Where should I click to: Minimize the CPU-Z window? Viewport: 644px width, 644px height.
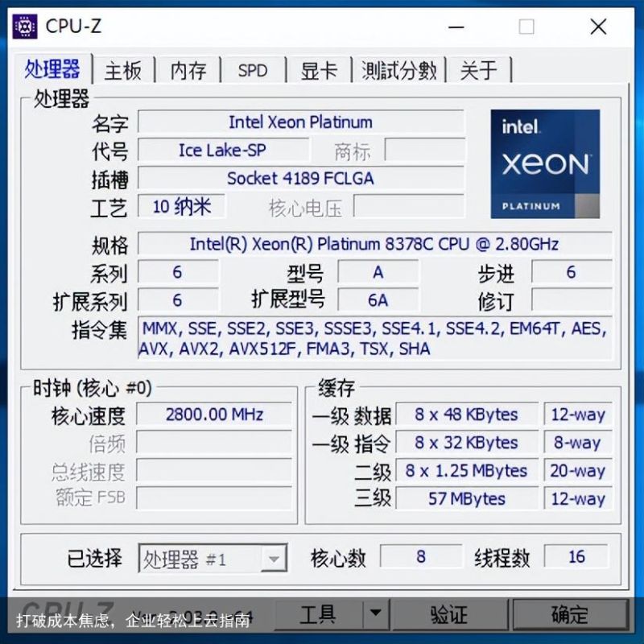456,27
